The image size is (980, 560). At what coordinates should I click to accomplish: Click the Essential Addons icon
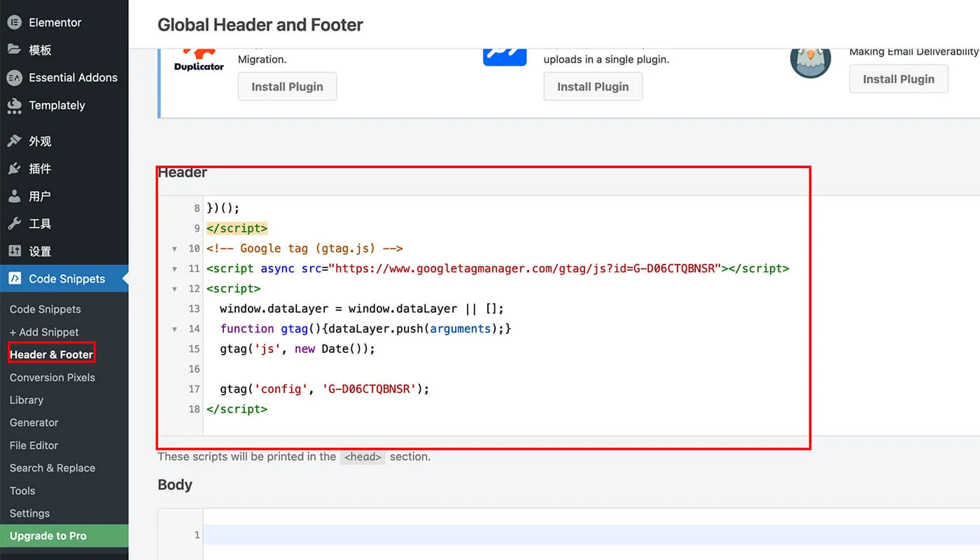click(14, 78)
